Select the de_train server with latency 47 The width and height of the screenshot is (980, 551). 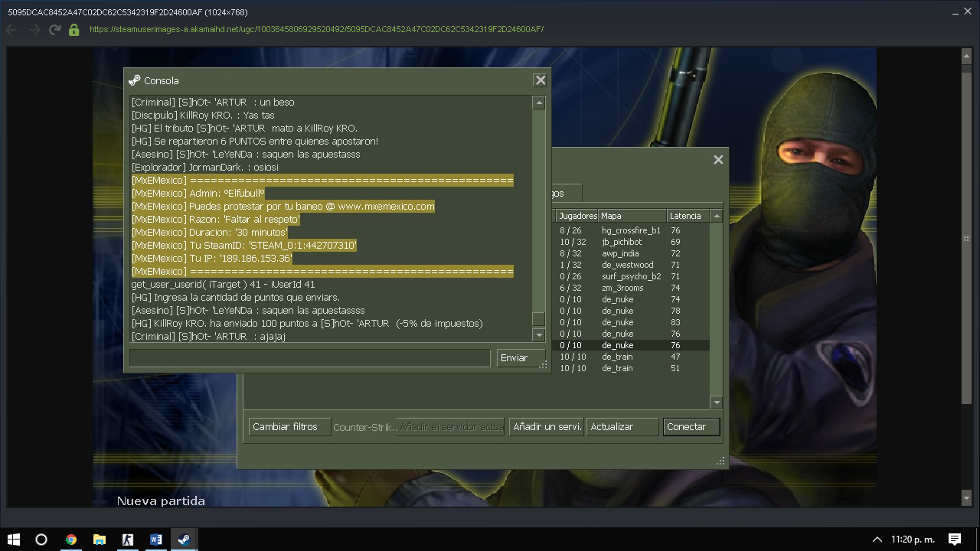[x=631, y=357]
